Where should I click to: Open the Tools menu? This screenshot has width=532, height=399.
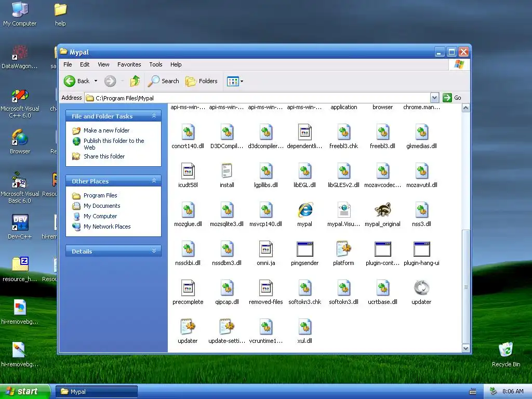pos(156,64)
